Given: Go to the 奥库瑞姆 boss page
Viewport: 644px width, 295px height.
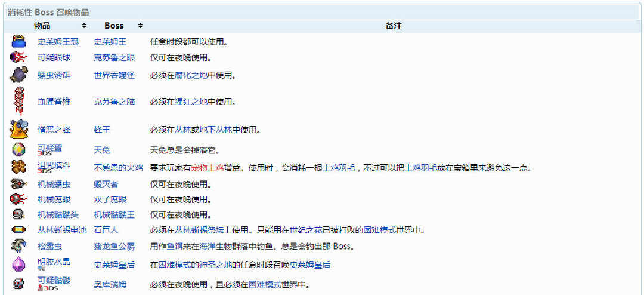Looking at the screenshot, I should click(x=110, y=284).
